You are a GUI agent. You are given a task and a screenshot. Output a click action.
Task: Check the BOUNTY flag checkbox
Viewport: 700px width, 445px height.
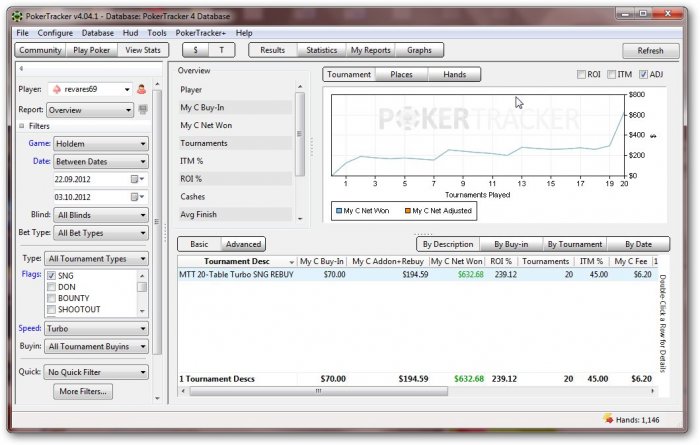pos(51,298)
